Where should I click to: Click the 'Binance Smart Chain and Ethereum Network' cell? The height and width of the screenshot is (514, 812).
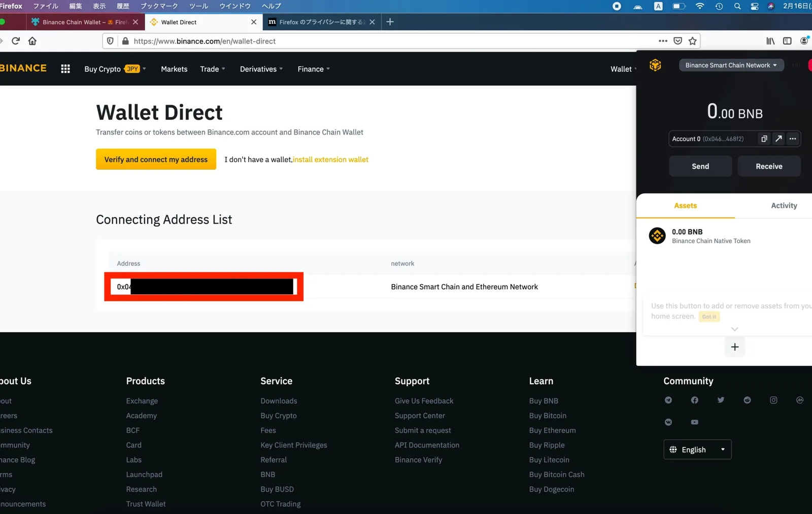464,287
